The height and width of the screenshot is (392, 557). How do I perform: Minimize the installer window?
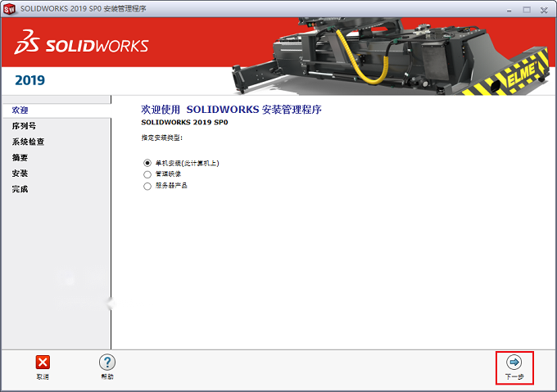click(509, 10)
